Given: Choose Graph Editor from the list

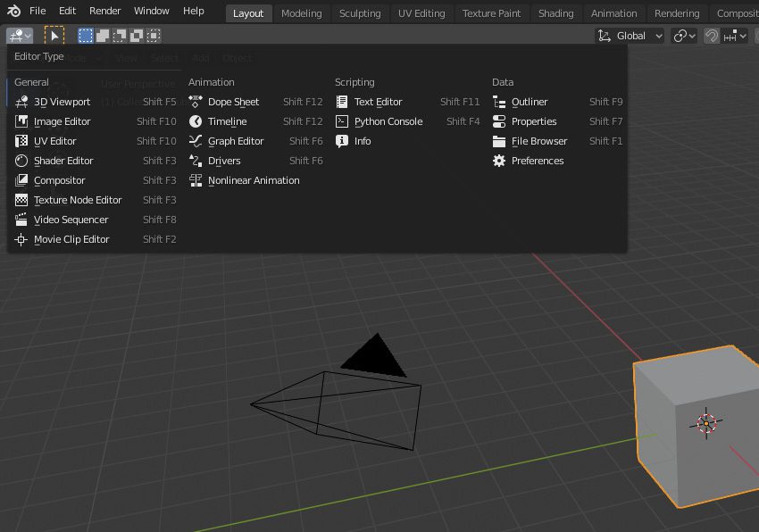Looking at the screenshot, I should pyautogui.click(x=255, y=141).
